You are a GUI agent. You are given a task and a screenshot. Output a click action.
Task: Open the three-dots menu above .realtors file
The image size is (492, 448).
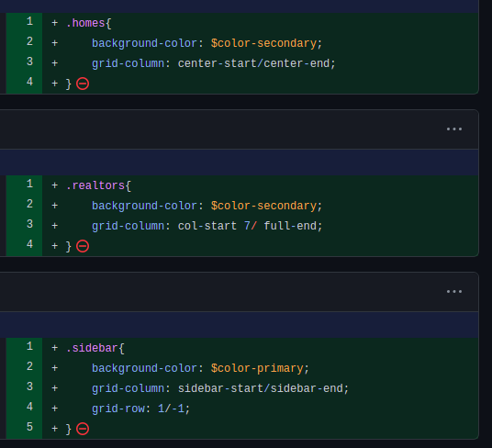click(x=454, y=129)
